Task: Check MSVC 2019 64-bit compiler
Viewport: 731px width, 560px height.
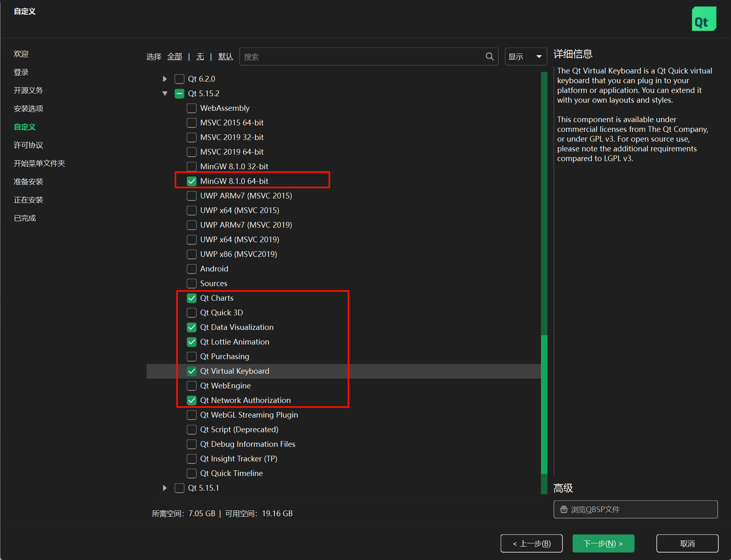Action: (191, 152)
